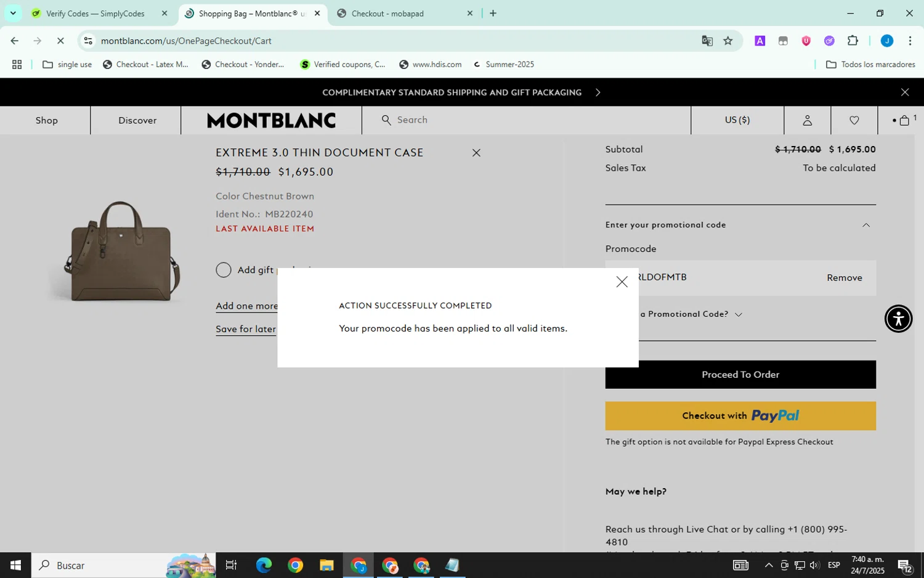
Task: View site information in the address bar
Action: [x=88, y=41]
